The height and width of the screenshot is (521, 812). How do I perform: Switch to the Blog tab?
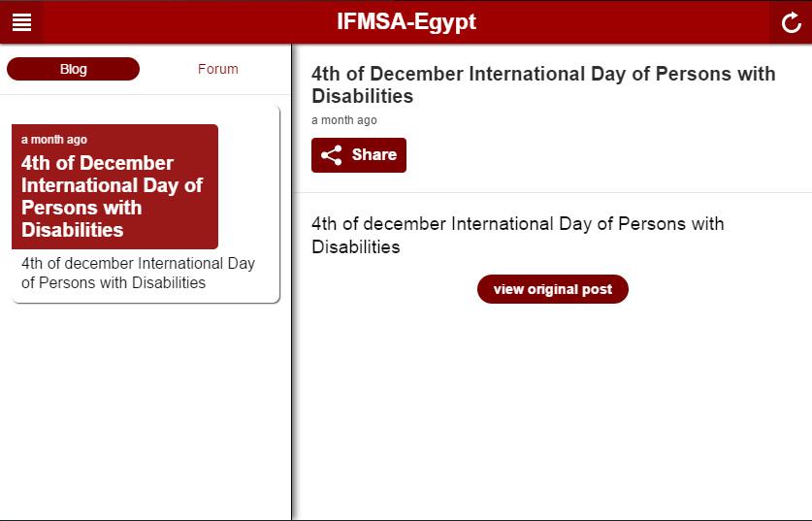pos(73,69)
